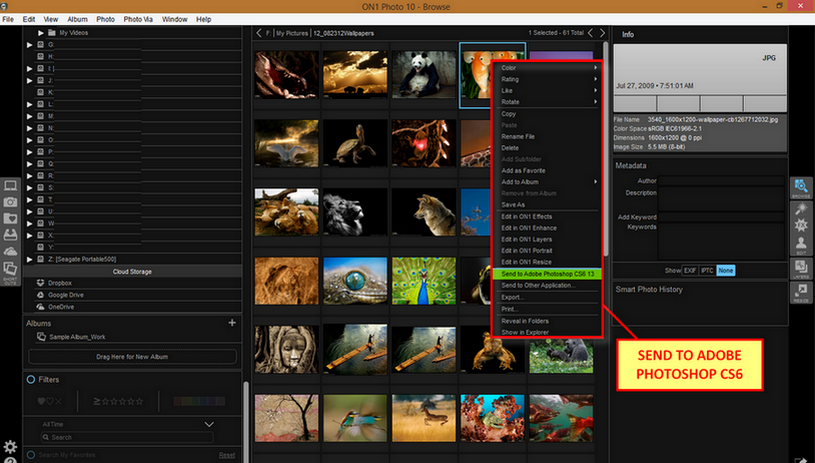
Task: Open the Browse module icon
Action: 801,188
